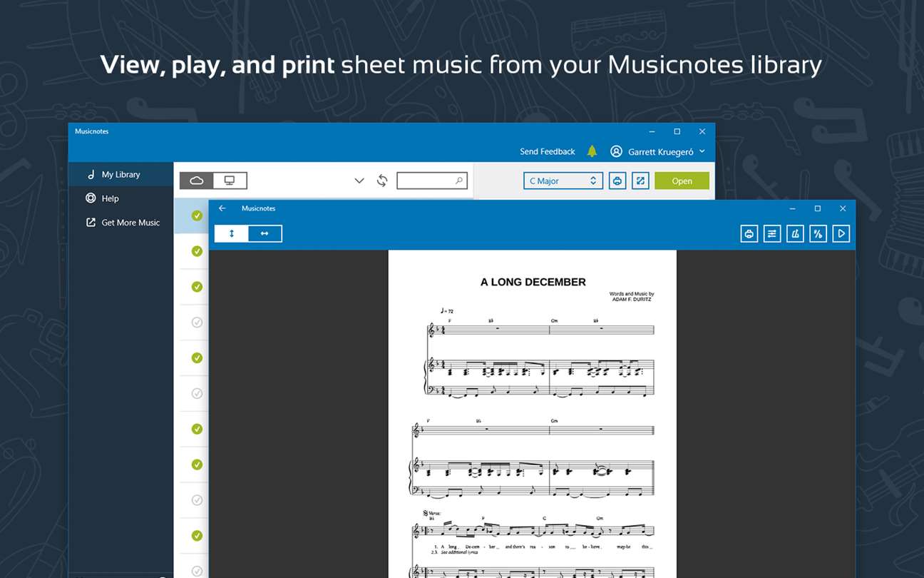Image resolution: width=924 pixels, height=578 pixels.
Task: Go back with the arrow next to Musicnotes
Action: 222,208
